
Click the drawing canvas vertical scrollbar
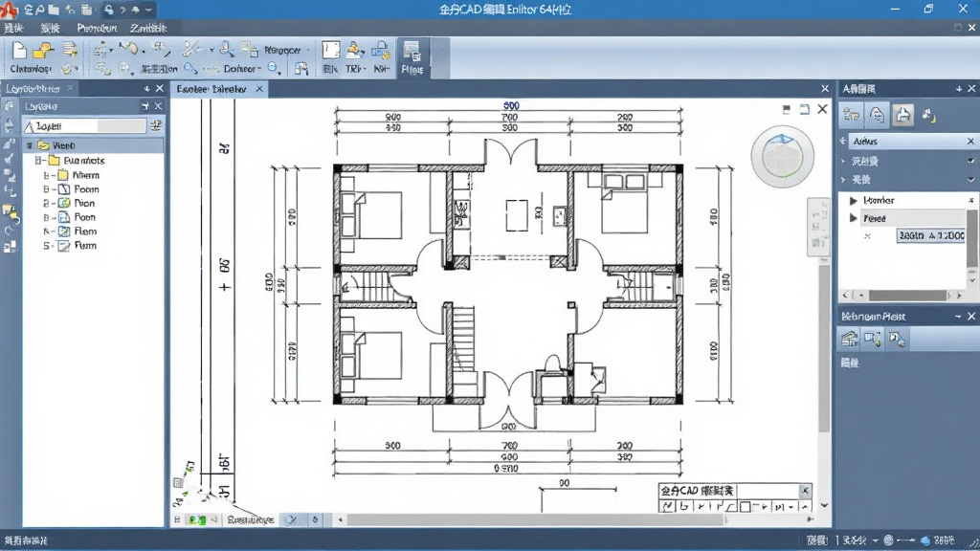tap(824, 348)
